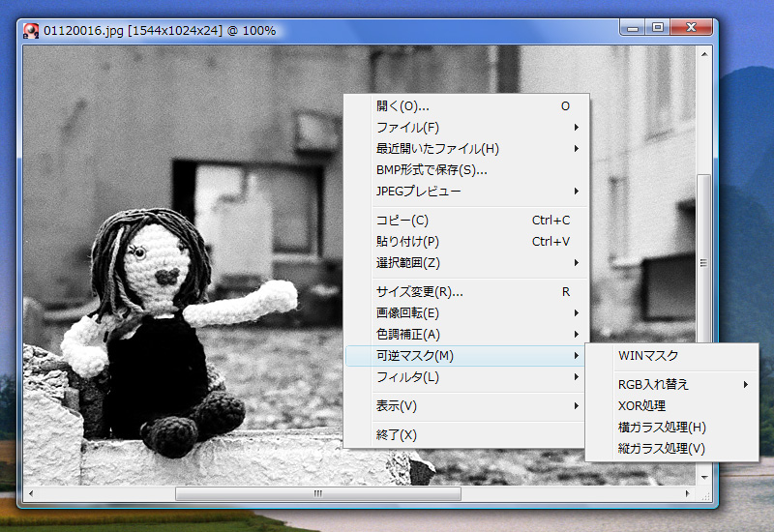This screenshot has width=774, height=532.
Task: Expand arrow beside 表示(V)
Action: click(x=576, y=405)
